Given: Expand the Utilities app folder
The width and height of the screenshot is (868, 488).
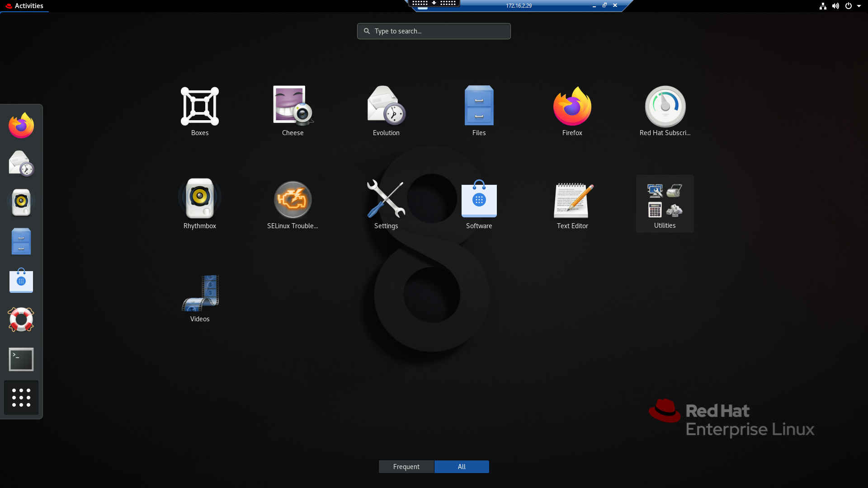Looking at the screenshot, I should coord(665,203).
